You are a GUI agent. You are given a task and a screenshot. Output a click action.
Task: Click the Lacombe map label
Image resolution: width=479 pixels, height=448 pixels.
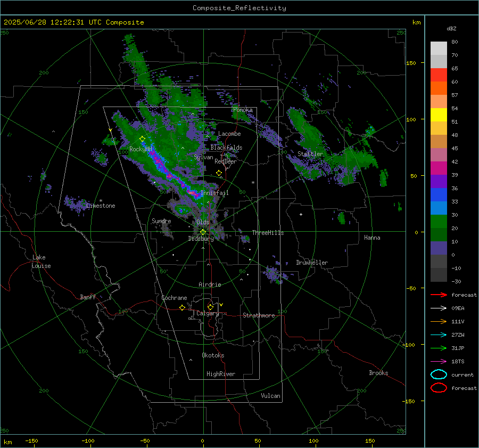point(229,134)
